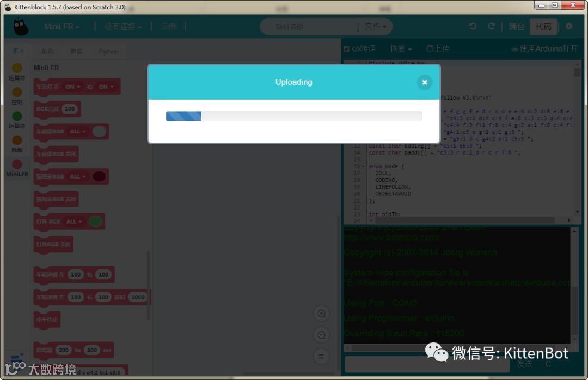Switch to the 舞台 stage view
This screenshot has height=380, width=588.
tap(516, 27)
